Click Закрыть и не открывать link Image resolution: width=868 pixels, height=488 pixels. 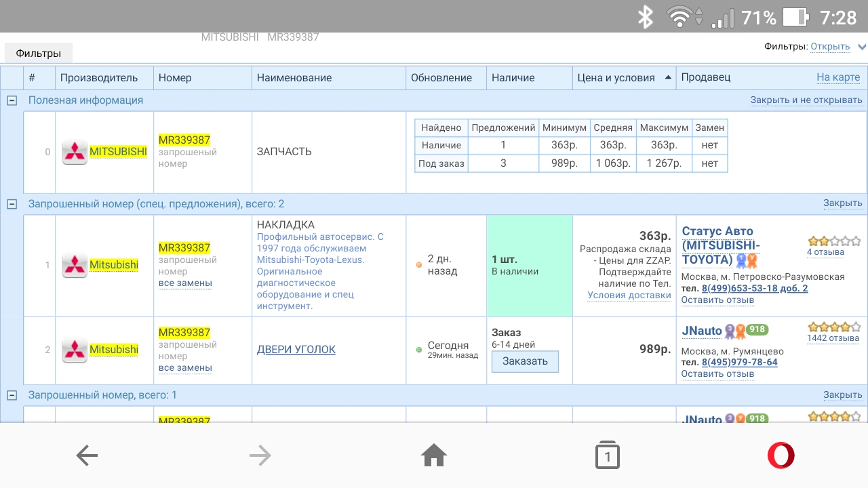coord(806,100)
